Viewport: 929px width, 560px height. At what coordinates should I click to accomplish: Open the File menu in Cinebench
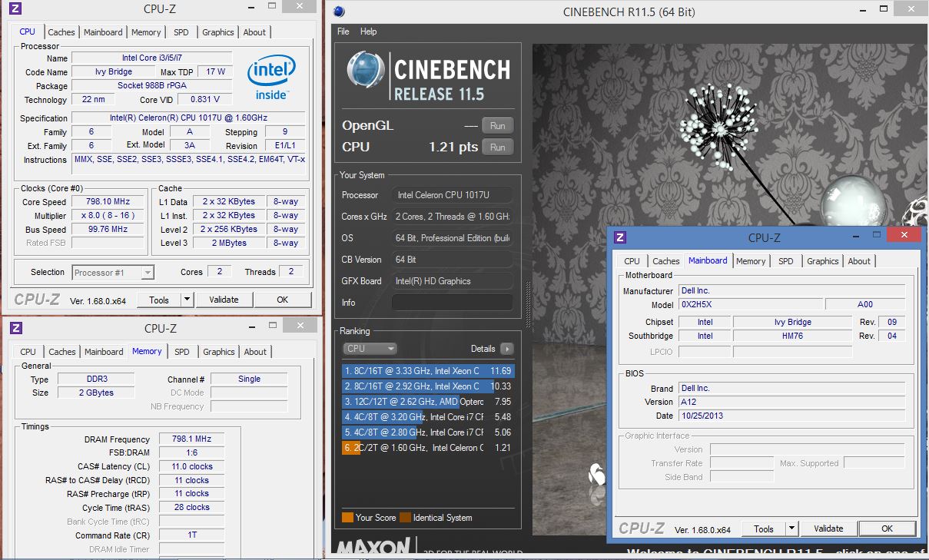click(343, 31)
